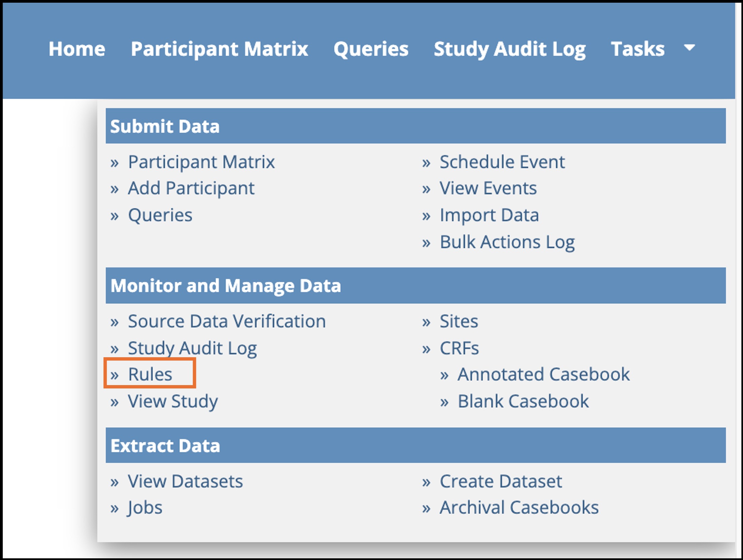Go to View Events
Screen dimensions: 743x560
click(x=488, y=188)
